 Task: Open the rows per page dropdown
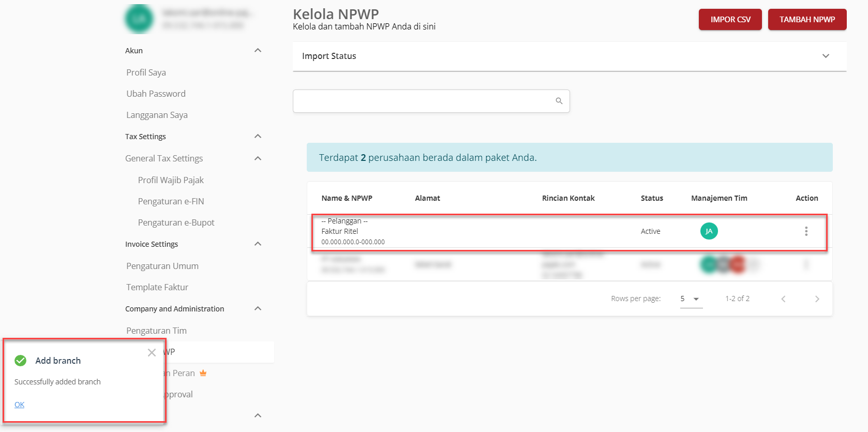[691, 299]
